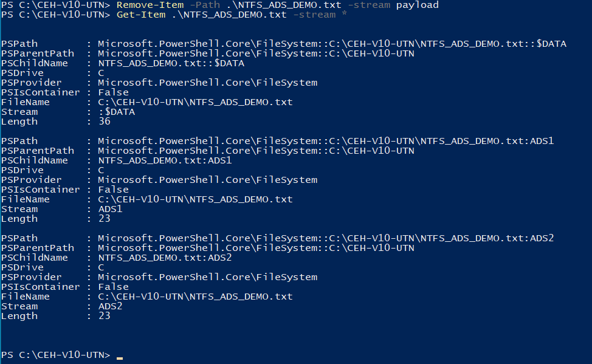
Task: Click the first PSPath value ending in $DATA
Action: pos(332,44)
